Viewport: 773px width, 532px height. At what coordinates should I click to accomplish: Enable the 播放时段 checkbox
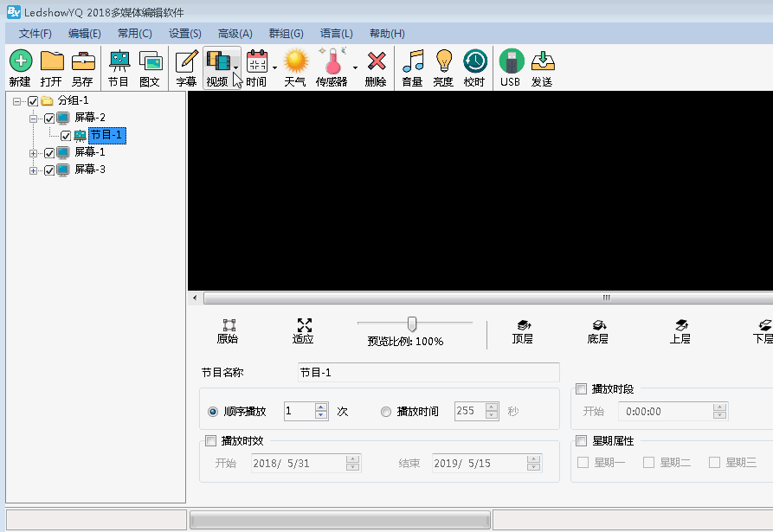(580, 388)
